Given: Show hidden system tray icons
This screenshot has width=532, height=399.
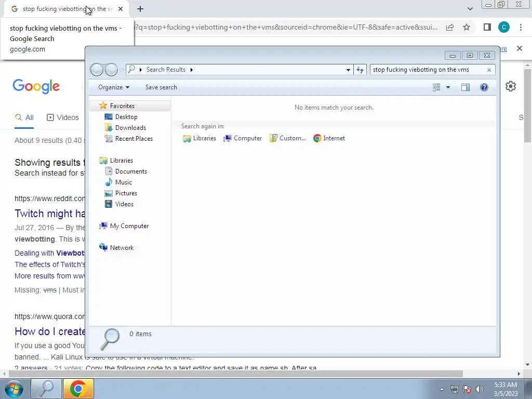Looking at the screenshot, I should (x=442, y=389).
